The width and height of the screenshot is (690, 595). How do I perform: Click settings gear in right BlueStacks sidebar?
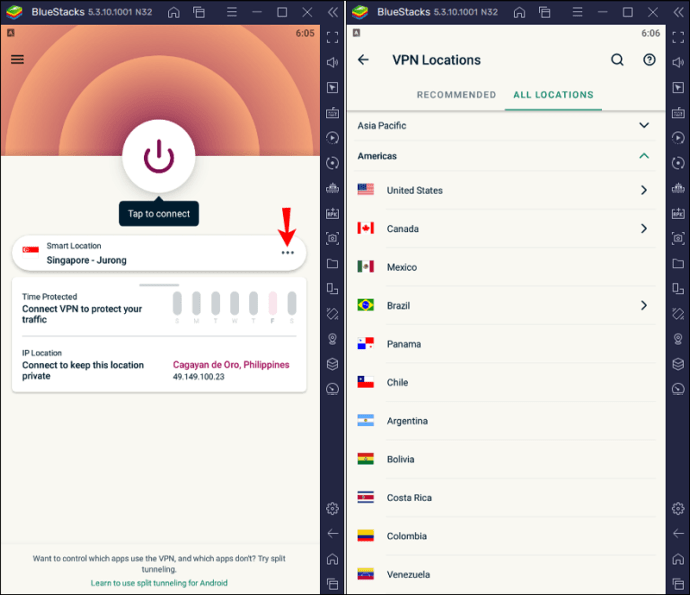(678, 509)
